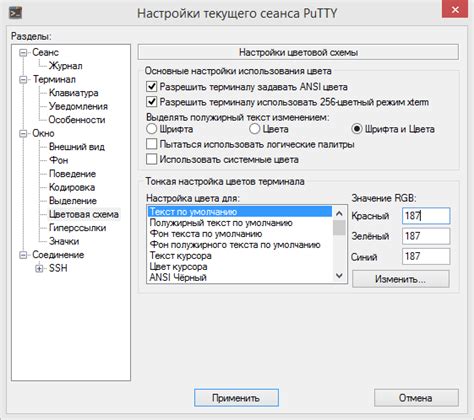Enable 'Использовать системные цвета' checkbox

(152, 159)
